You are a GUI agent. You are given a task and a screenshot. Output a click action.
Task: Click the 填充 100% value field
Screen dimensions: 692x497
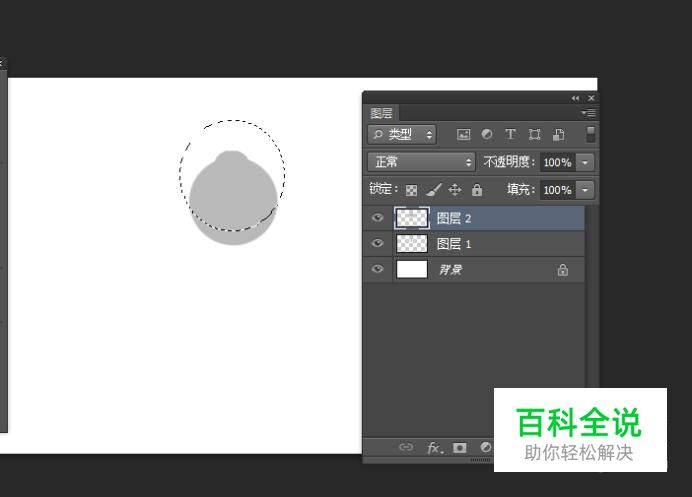[x=558, y=190]
